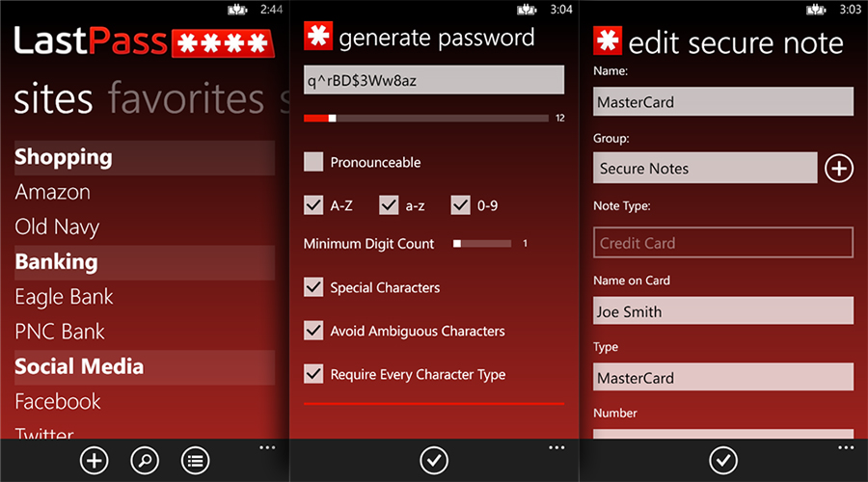Uncheck Require Every Character Type checkbox

pyautogui.click(x=313, y=374)
